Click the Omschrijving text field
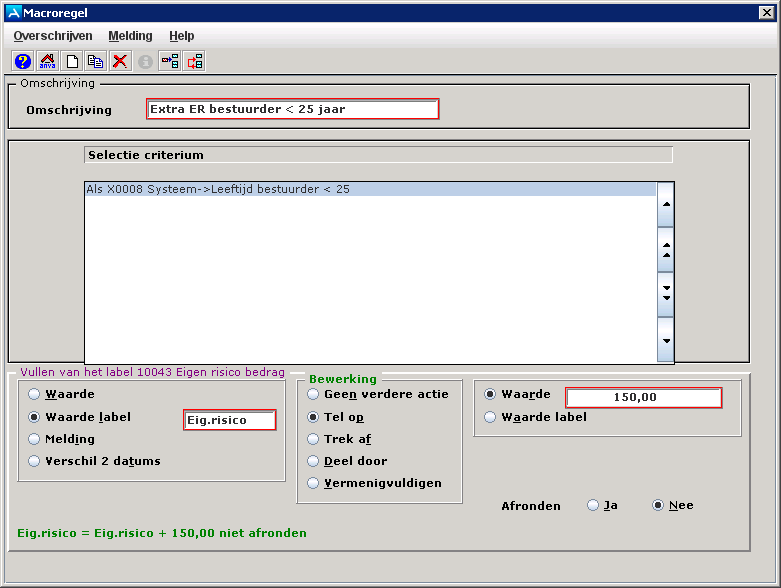The image size is (781, 588). 292,109
